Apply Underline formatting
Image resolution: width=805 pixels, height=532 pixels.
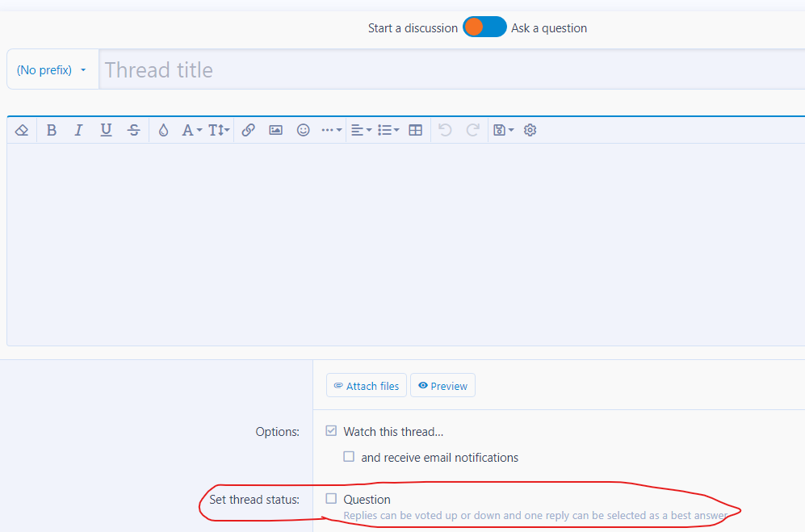[x=106, y=131]
